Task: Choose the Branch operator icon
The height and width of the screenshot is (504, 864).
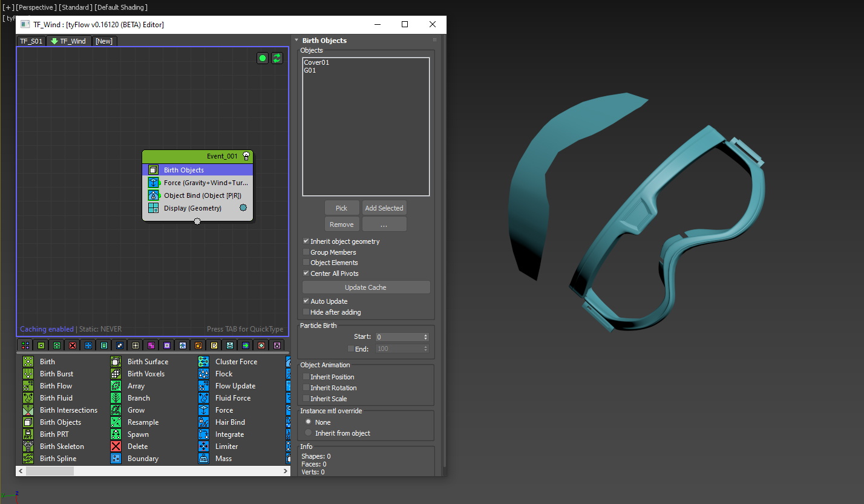Action: (x=116, y=398)
